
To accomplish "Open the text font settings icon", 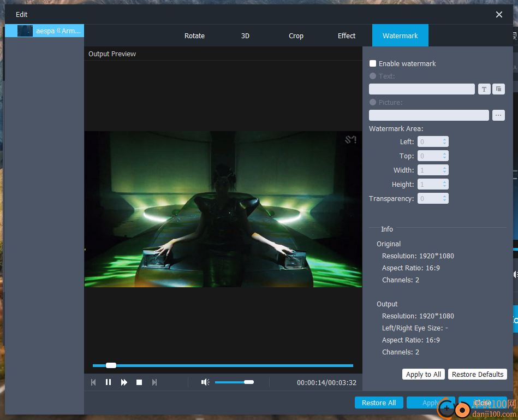I will [484, 89].
